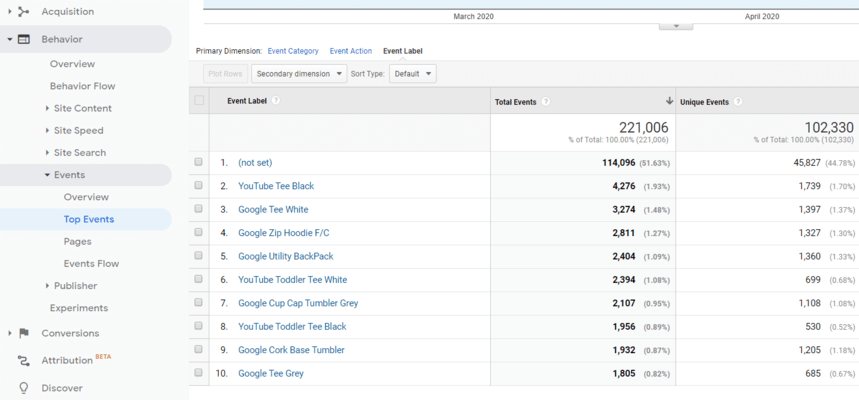Click the Conversions flag icon
859x400 pixels.
[23, 333]
